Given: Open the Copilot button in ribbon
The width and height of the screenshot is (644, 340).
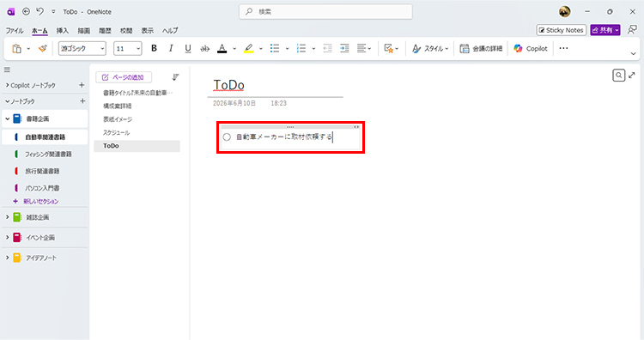Looking at the screenshot, I should 531,48.
